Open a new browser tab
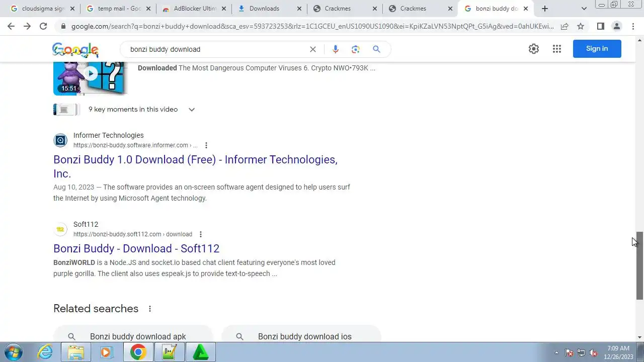 tap(545, 9)
